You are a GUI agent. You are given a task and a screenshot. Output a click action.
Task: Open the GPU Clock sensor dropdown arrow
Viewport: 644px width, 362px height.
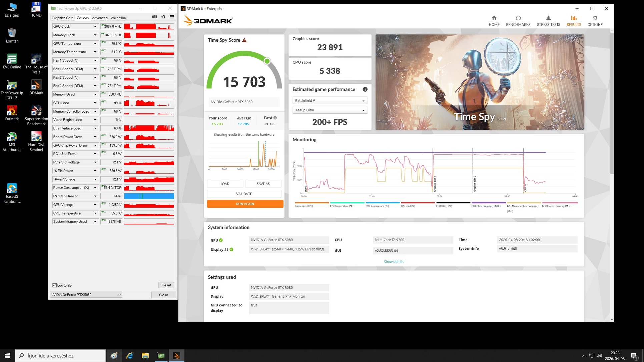(x=95, y=26)
